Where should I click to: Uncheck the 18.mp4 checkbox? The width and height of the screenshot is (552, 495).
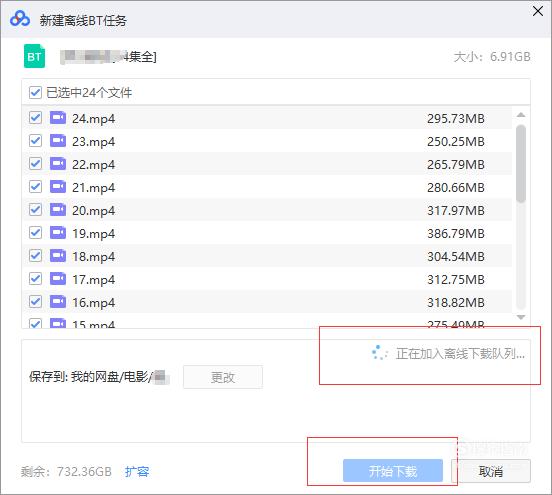[x=35, y=256]
